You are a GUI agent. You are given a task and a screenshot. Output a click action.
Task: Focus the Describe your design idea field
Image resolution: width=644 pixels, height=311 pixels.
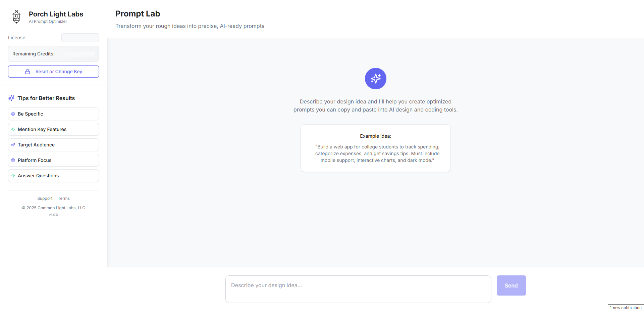(358, 289)
